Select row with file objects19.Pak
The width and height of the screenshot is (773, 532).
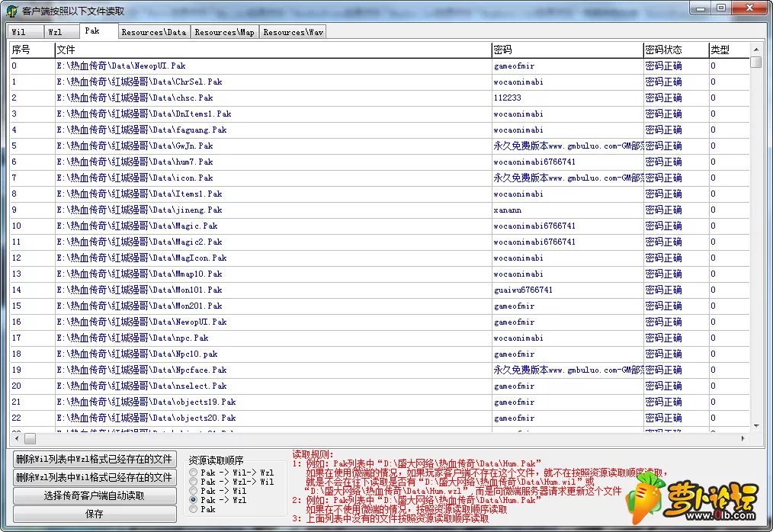[x=380, y=402]
